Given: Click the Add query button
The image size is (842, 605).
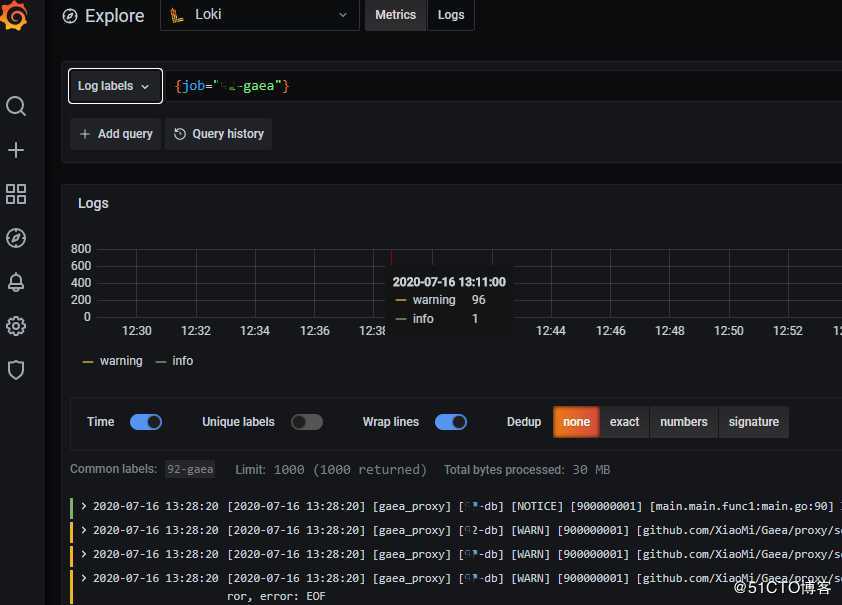Looking at the screenshot, I should tap(116, 134).
